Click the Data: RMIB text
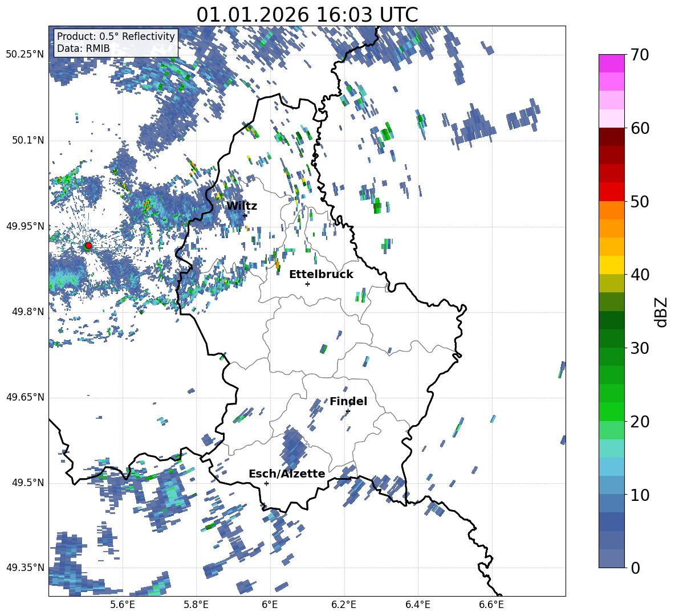 [x=83, y=48]
